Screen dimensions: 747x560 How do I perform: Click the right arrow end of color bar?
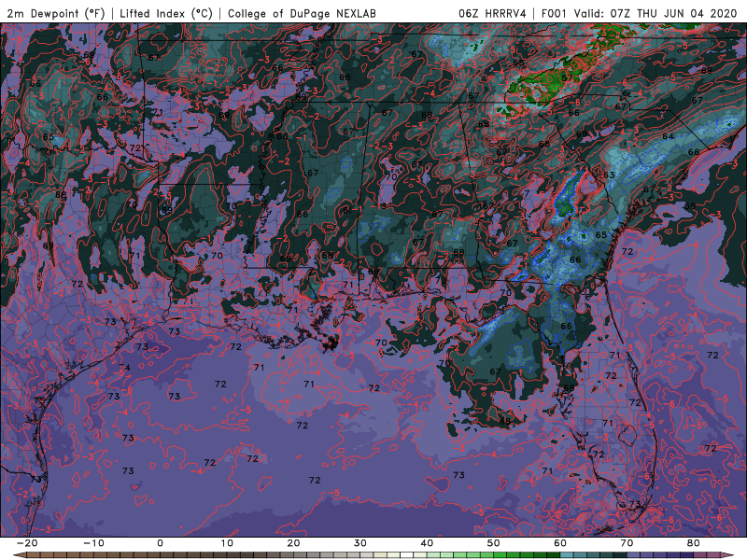tap(729, 555)
